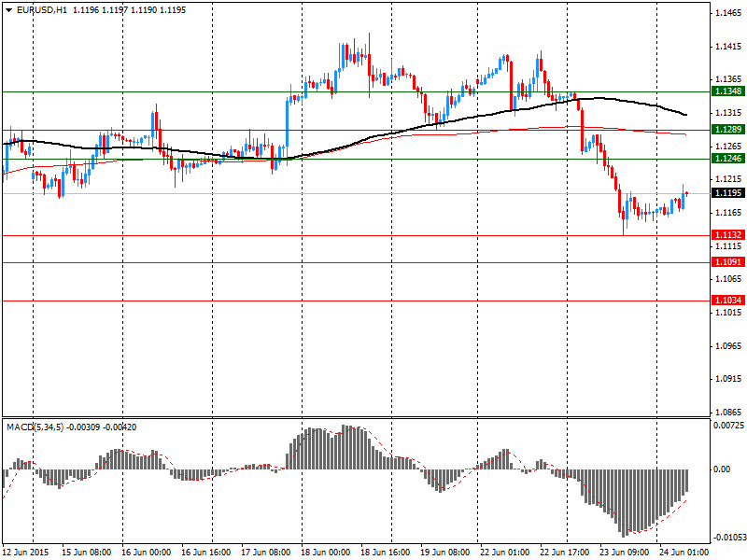Select the 18 Jun 00:00 time axis label
The width and height of the screenshot is (747, 560).
click(x=325, y=553)
